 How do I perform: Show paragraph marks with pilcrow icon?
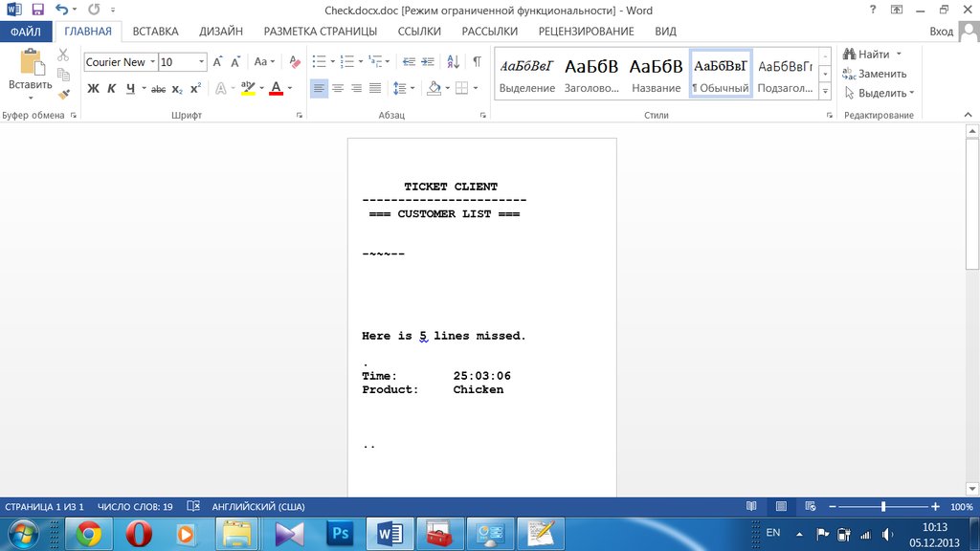477,62
